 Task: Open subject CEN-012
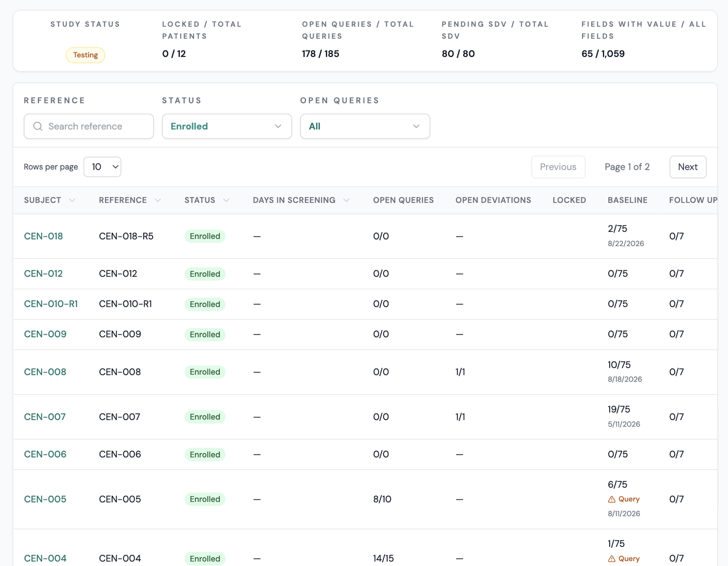[x=43, y=273]
